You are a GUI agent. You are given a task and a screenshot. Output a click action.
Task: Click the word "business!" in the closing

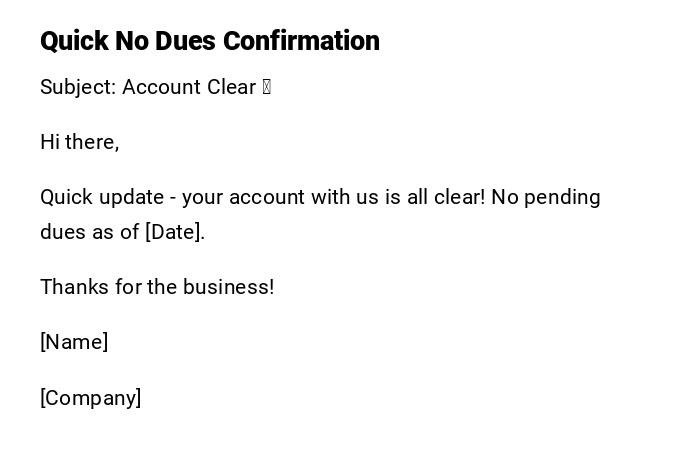click(x=228, y=287)
